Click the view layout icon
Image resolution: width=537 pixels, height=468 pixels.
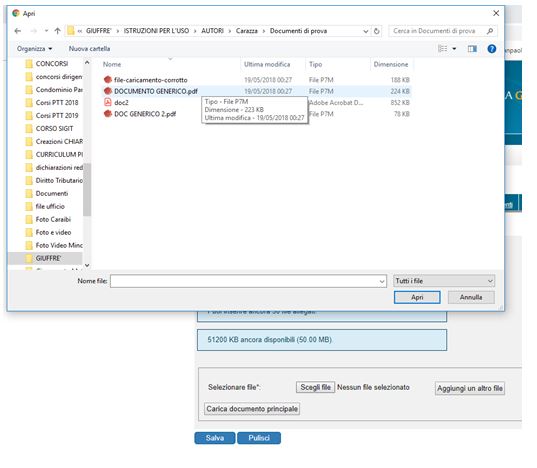(442, 49)
